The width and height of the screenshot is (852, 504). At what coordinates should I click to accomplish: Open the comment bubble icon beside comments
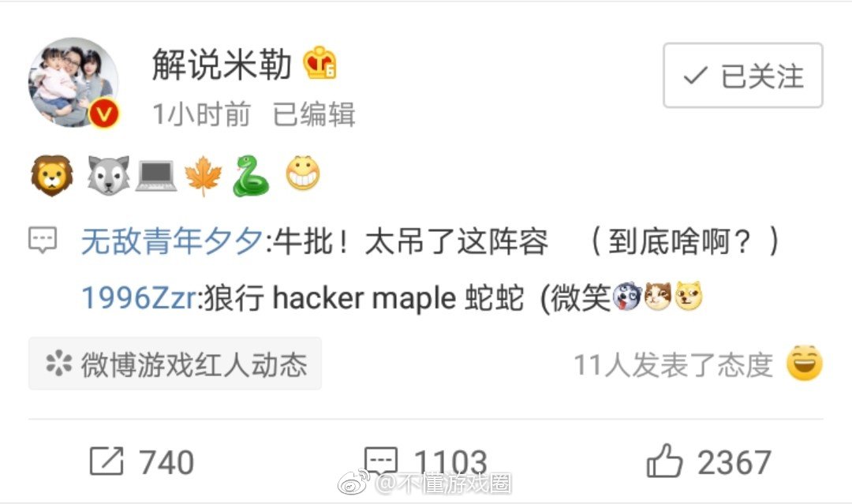43,240
